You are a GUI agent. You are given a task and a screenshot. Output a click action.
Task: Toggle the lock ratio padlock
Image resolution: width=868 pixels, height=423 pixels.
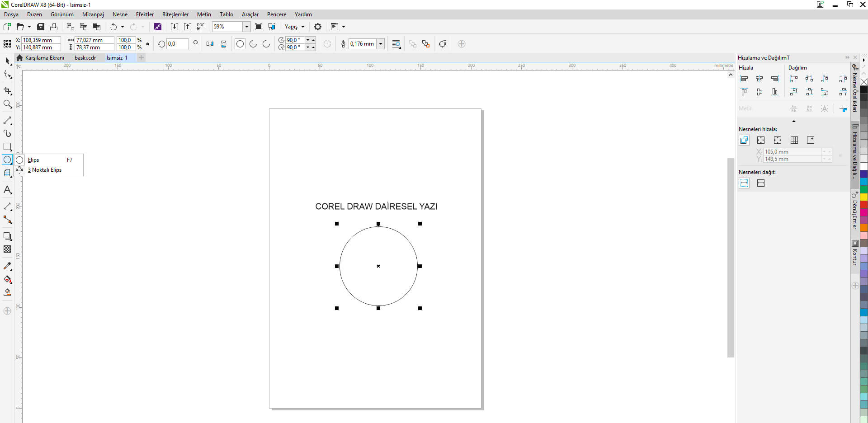(148, 44)
